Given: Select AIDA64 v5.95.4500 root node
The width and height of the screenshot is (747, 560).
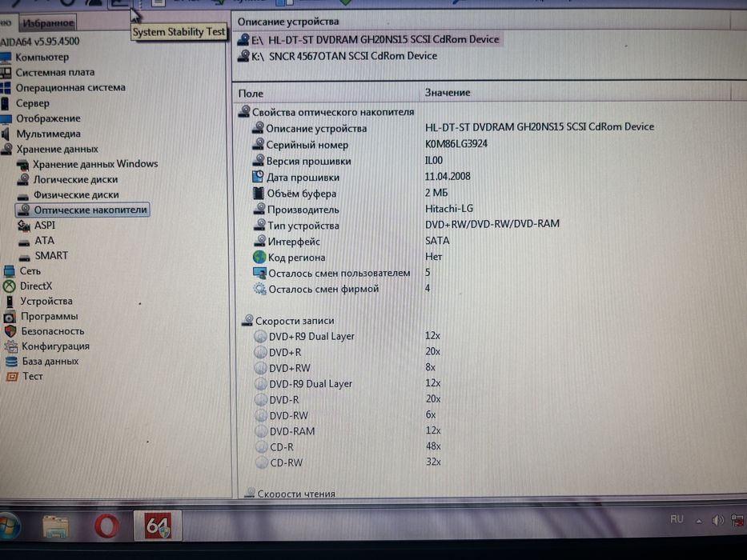Looking at the screenshot, I should pyautogui.click(x=40, y=42).
